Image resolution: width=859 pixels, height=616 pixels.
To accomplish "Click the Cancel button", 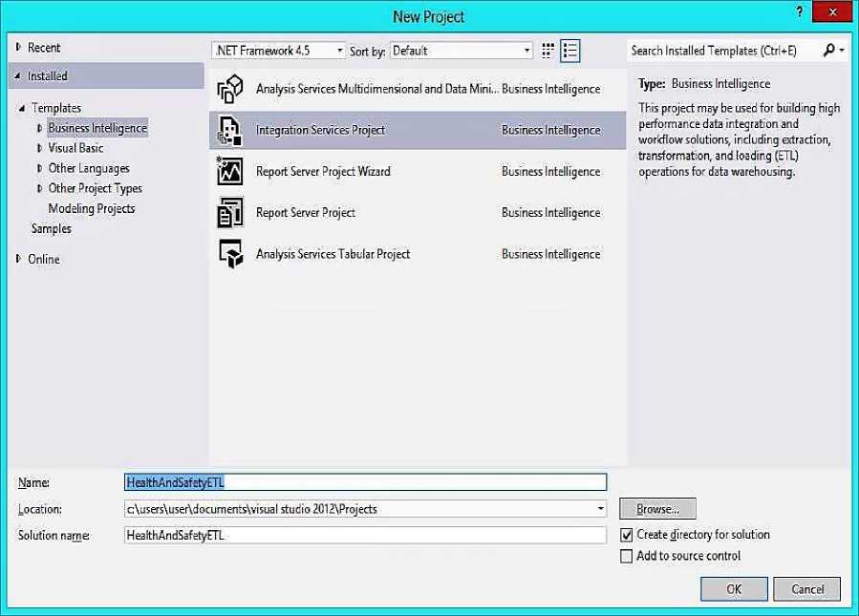I will click(x=807, y=589).
